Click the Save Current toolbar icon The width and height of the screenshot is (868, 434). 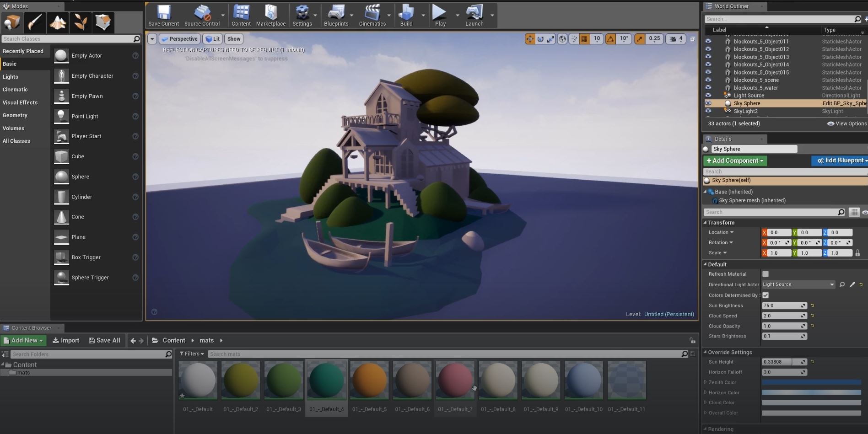pyautogui.click(x=163, y=16)
